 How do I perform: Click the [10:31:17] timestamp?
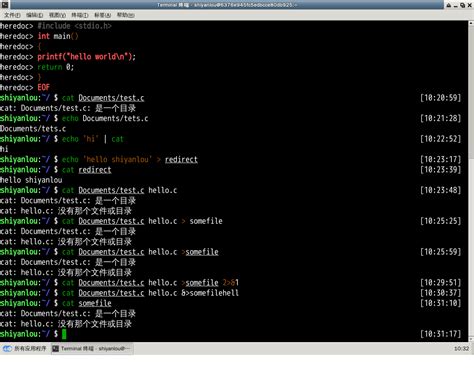440,334
